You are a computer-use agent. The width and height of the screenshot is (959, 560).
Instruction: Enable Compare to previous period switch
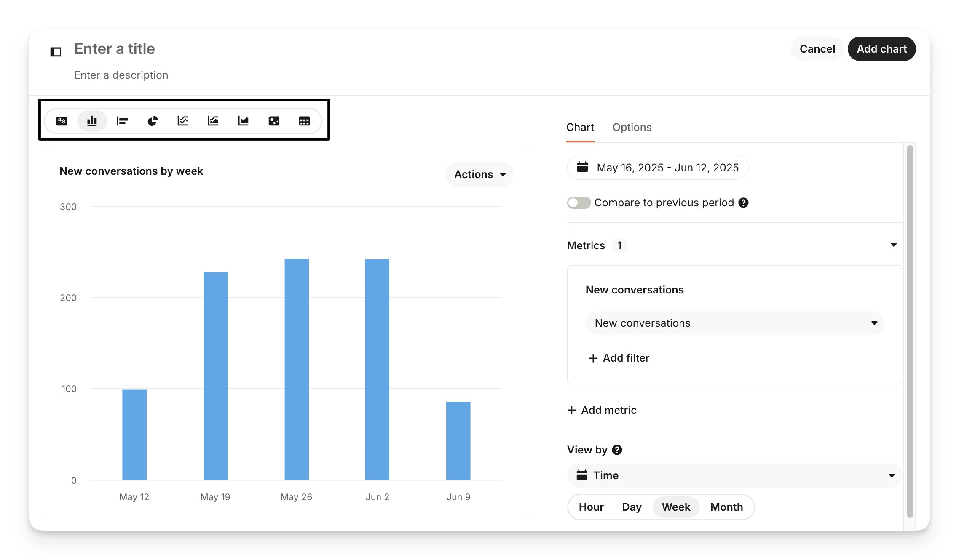coord(579,203)
